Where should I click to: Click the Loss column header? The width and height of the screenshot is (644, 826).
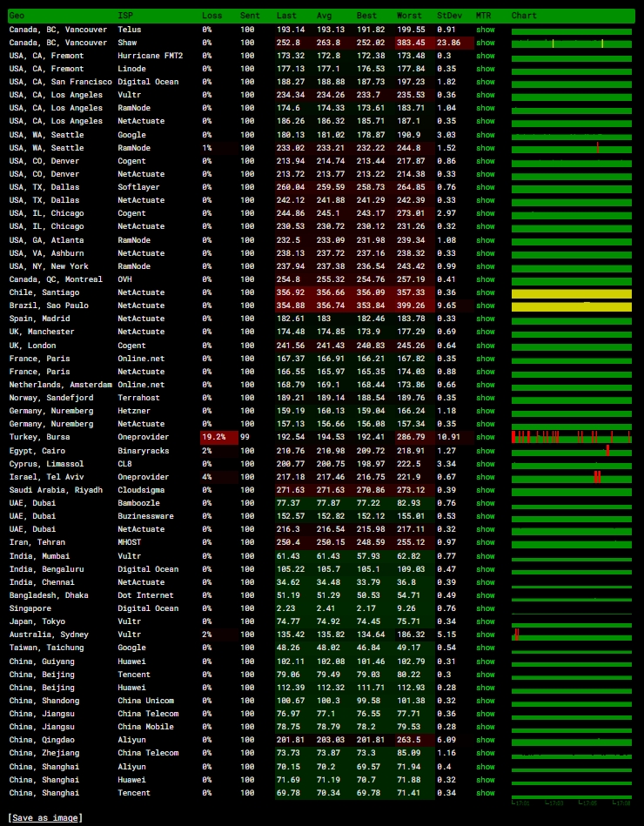(212, 16)
